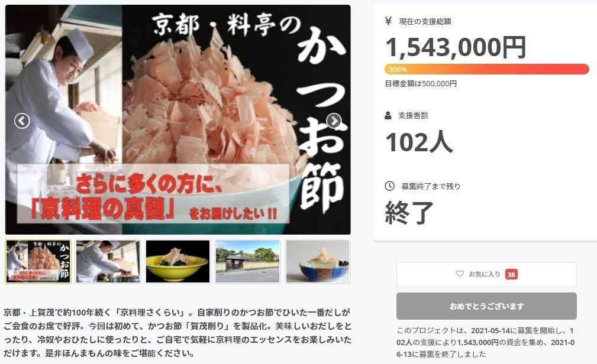Click the yen icon beside 現在の支援総額
The width and height of the screenshot is (597, 364).
pos(388,21)
